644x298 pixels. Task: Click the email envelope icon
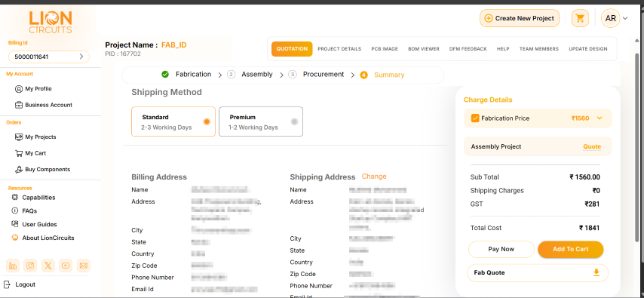84,266
